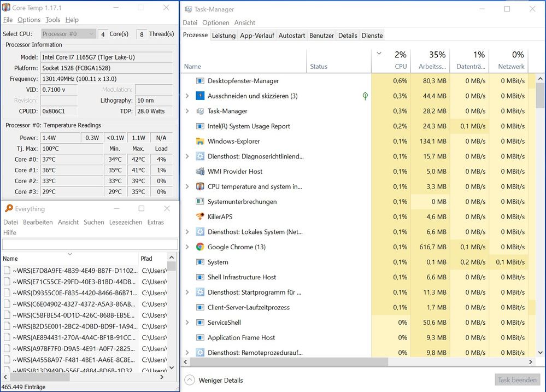The image size is (546, 392).
Task: Expand the ServiceShell process group
Action: pyautogui.click(x=187, y=323)
